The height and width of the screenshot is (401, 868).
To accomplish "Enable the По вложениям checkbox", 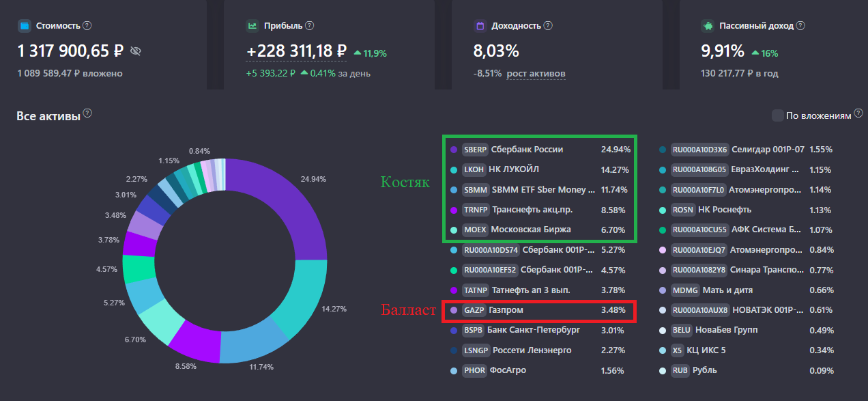I will (777, 115).
